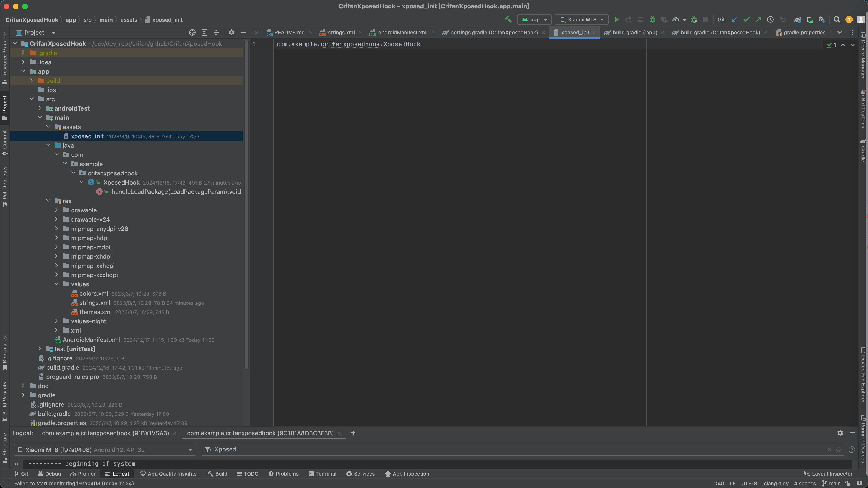Update project with Git blue arrow
868x488 pixels.
pyautogui.click(x=734, y=20)
